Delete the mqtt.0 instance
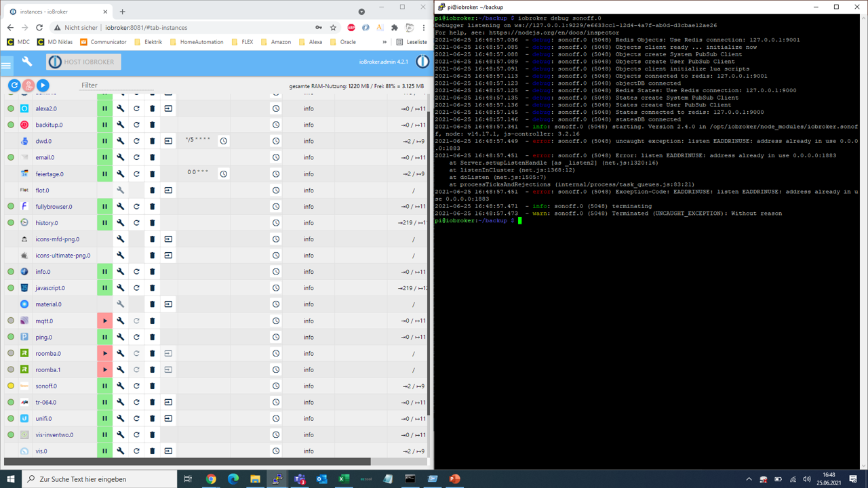Screen dimensions: 868x488 coord(152,321)
